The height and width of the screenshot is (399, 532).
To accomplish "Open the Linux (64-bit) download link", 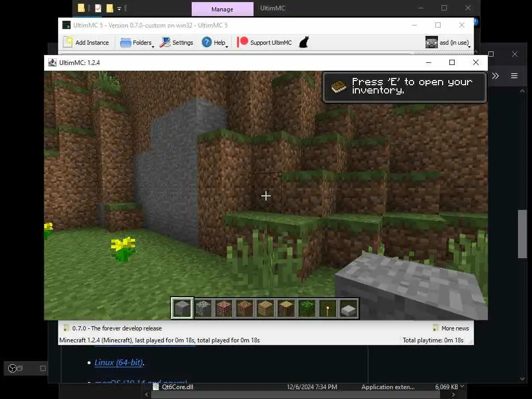I will [118, 363].
